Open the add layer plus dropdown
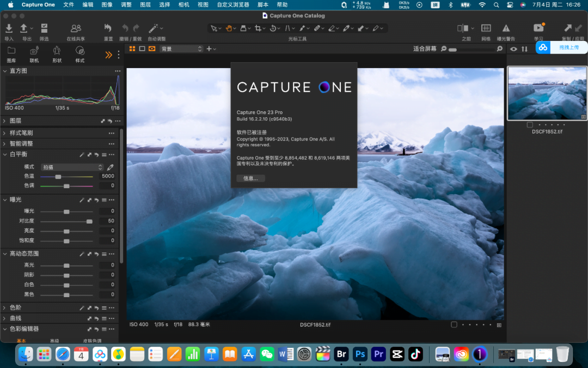The image size is (588, 368). [x=211, y=49]
